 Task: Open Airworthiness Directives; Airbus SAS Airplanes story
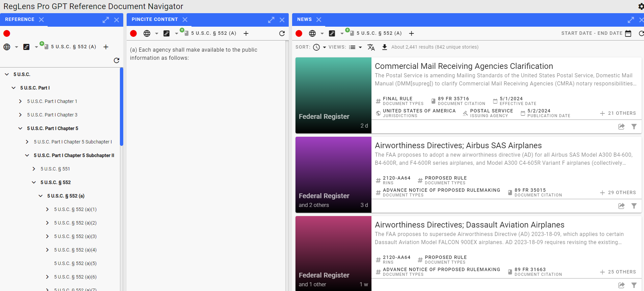tap(458, 145)
